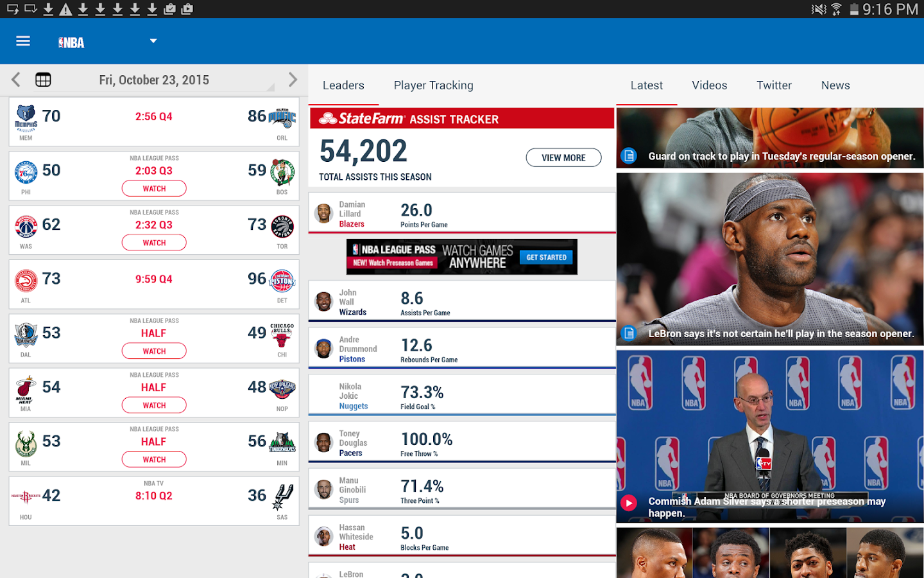
Task: Open Nikola Jokic field goal row
Action: [462, 394]
